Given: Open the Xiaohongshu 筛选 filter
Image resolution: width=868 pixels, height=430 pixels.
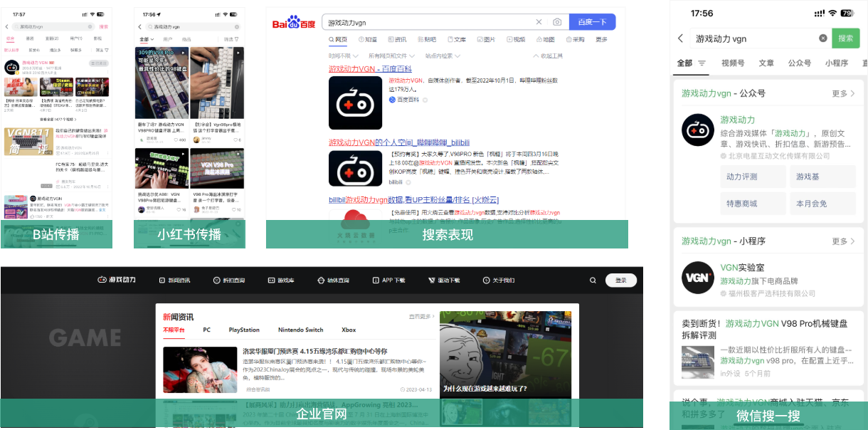Looking at the screenshot, I should tap(231, 39).
